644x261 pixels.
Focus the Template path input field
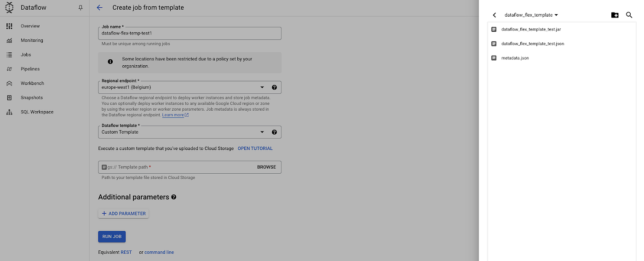190,167
